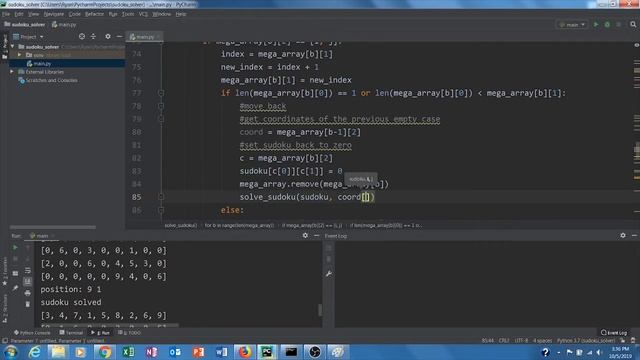640x360 pixels.
Task: Click Python 3.7 interpreter in status bar
Action: click(x=586, y=340)
